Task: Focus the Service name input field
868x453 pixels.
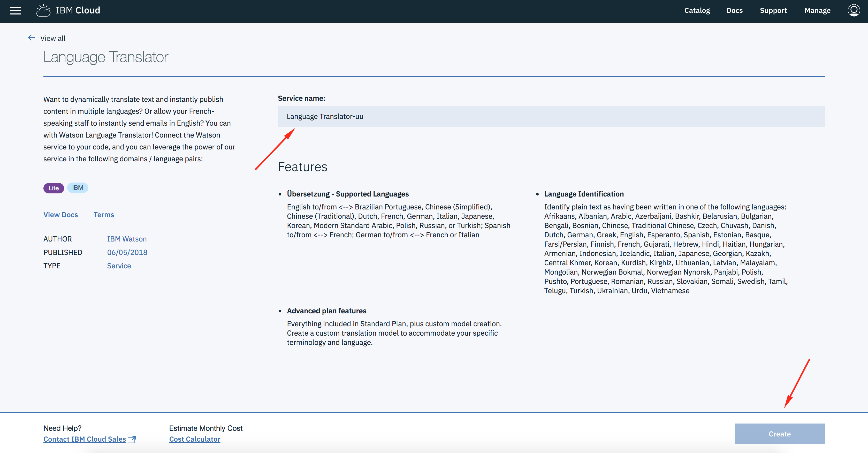Action: tap(551, 116)
